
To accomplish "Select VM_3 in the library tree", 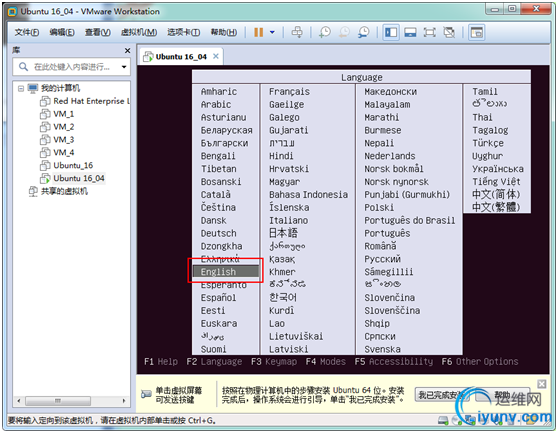I will pos(57,140).
